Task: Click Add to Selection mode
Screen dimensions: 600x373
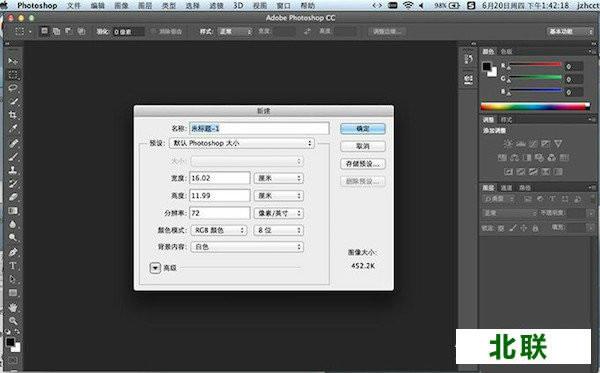Action: click(x=57, y=31)
